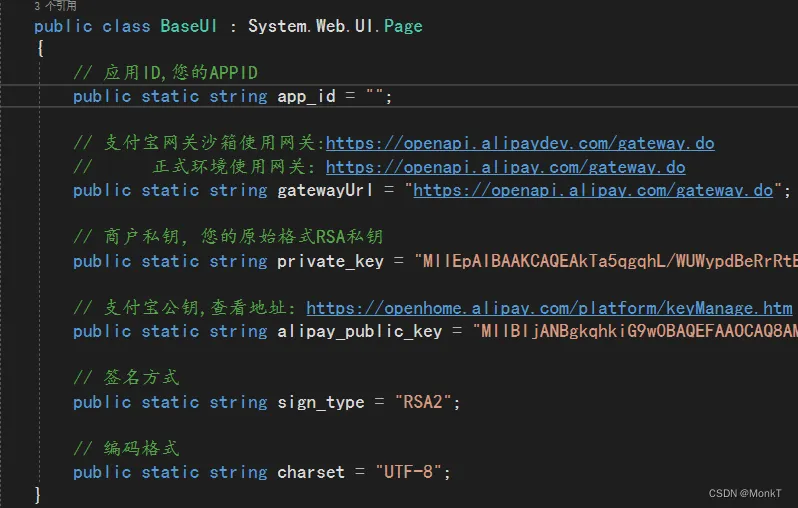
Task: Click the alipay_public_key variable name
Action: [359, 331]
